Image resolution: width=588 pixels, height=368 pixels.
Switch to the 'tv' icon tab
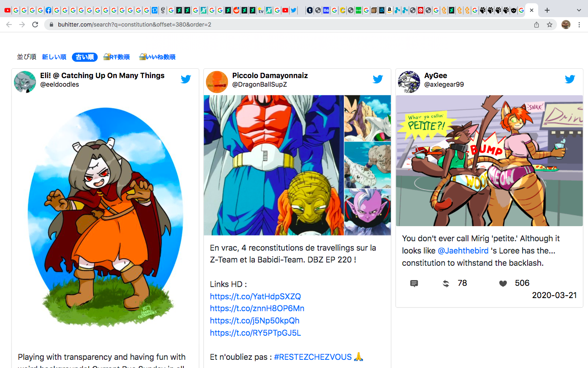(x=261, y=10)
